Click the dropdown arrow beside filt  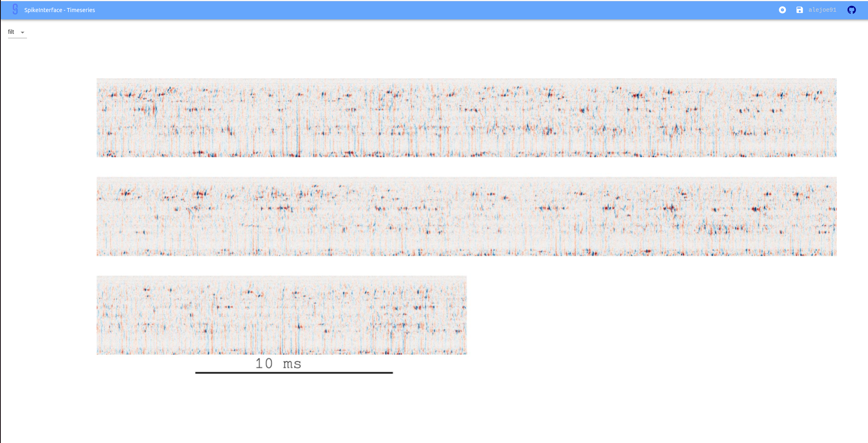(x=22, y=32)
